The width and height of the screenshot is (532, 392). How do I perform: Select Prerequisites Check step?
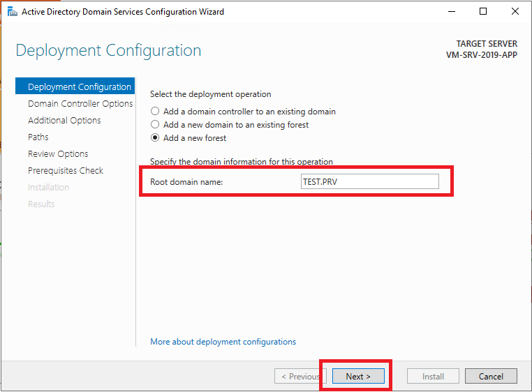tap(66, 171)
